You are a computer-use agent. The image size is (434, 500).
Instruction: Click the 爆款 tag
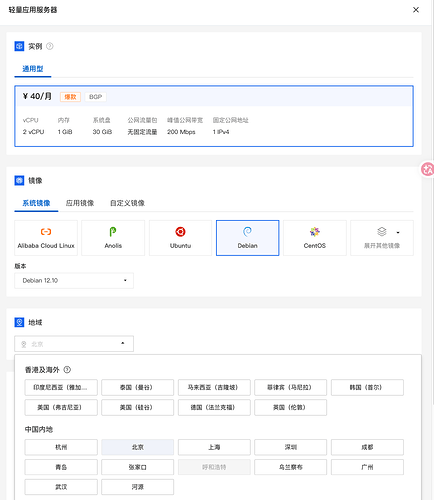70,97
